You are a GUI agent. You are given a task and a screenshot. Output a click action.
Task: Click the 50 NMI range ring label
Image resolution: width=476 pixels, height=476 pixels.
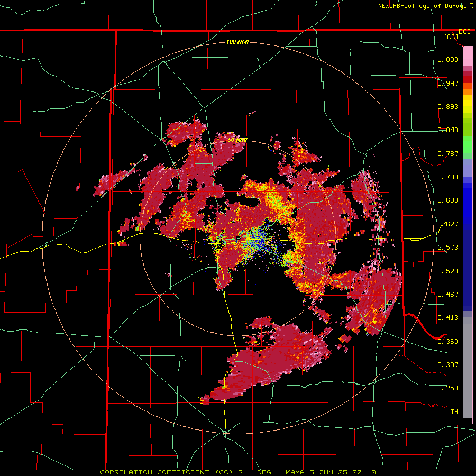(x=237, y=140)
